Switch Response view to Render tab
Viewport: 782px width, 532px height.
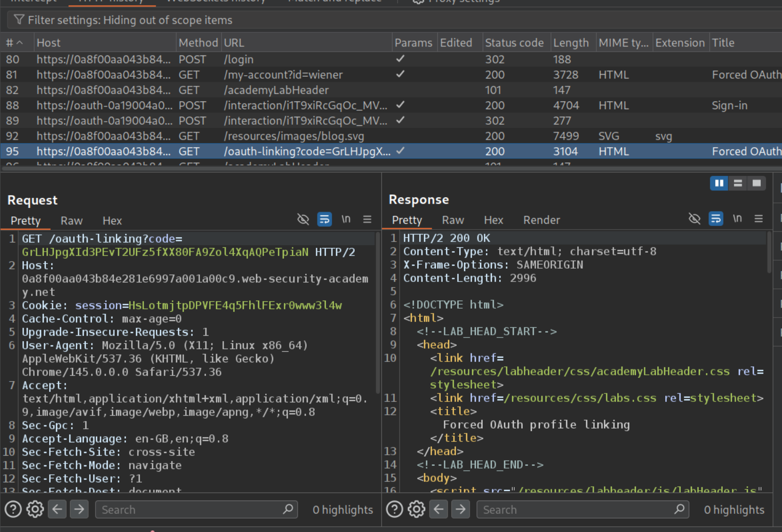tap(541, 220)
